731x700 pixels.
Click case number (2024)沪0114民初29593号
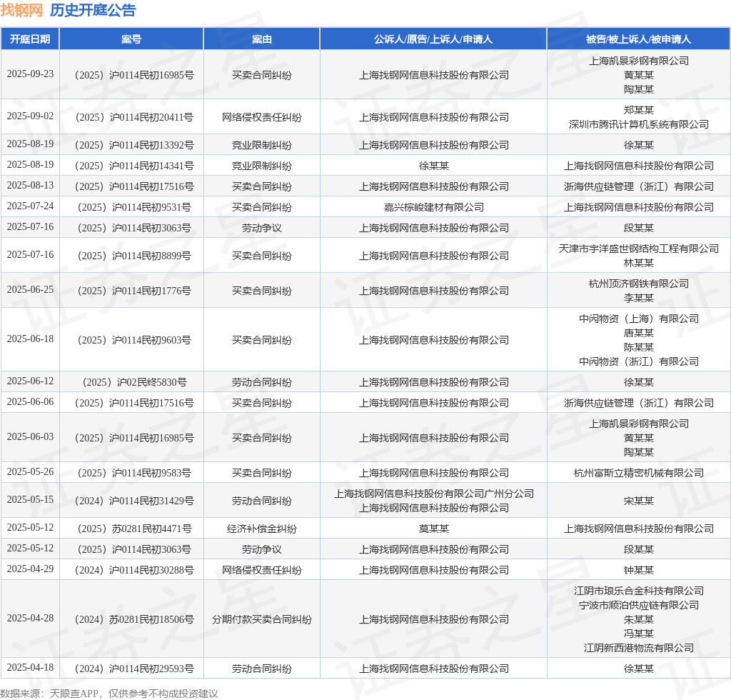134,669
